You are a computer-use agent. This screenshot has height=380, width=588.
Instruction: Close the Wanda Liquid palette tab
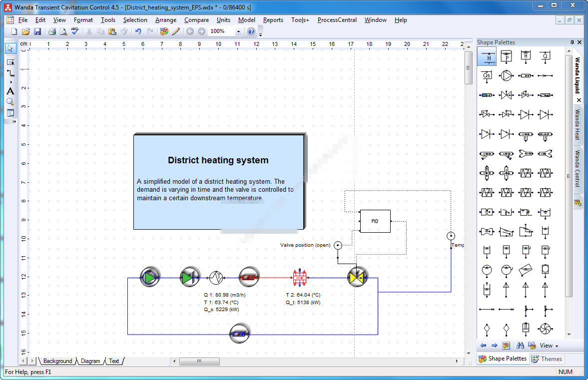point(579,100)
